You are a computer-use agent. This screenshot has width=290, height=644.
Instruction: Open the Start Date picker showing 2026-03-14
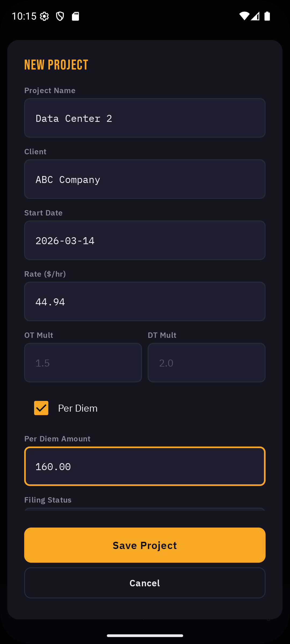145,240
